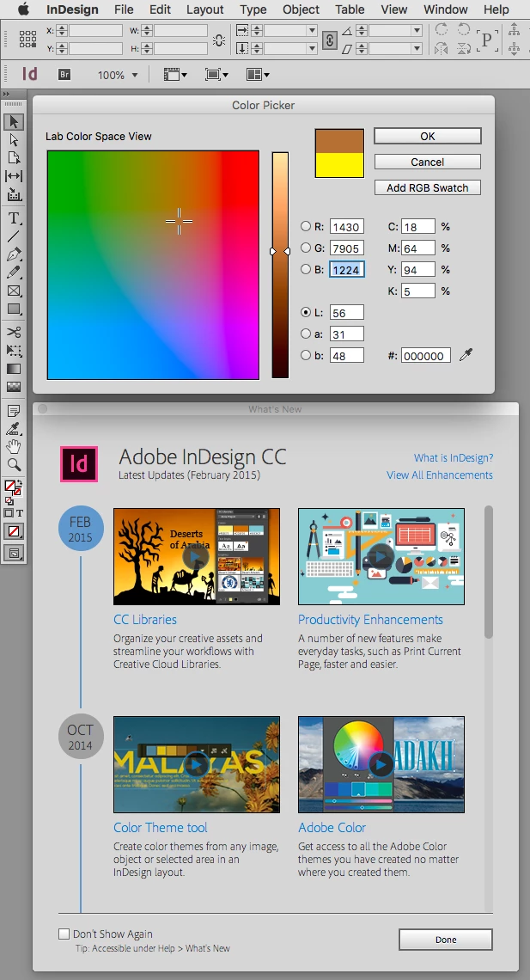
Task: Click the Add RGB Swatch button
Action: [428, 187]
